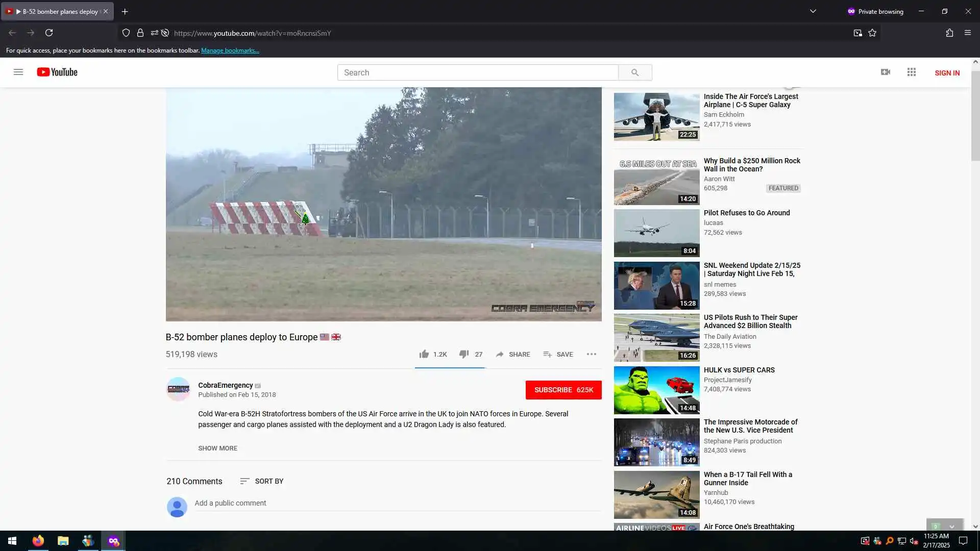The image size is (980, 551).
Task: Open the Manage bookmarks link
Action: click(x=230, y=51)
